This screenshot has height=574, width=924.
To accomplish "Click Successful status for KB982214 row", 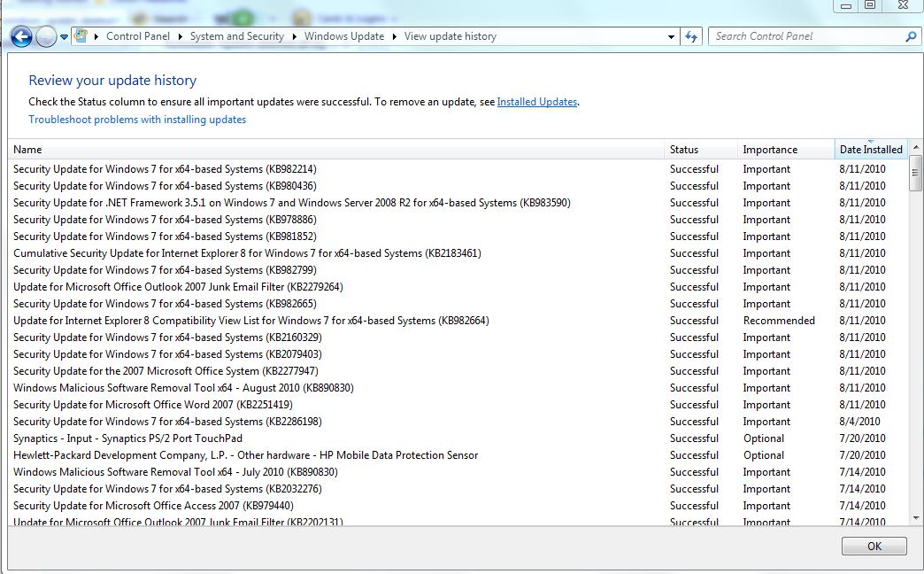I will pos(694,168).
